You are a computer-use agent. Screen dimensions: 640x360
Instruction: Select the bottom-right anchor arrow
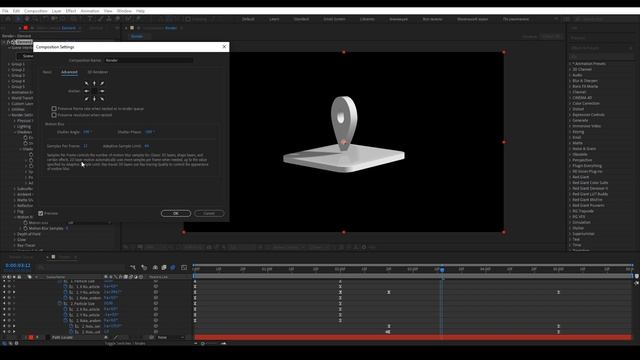(102, 99)
